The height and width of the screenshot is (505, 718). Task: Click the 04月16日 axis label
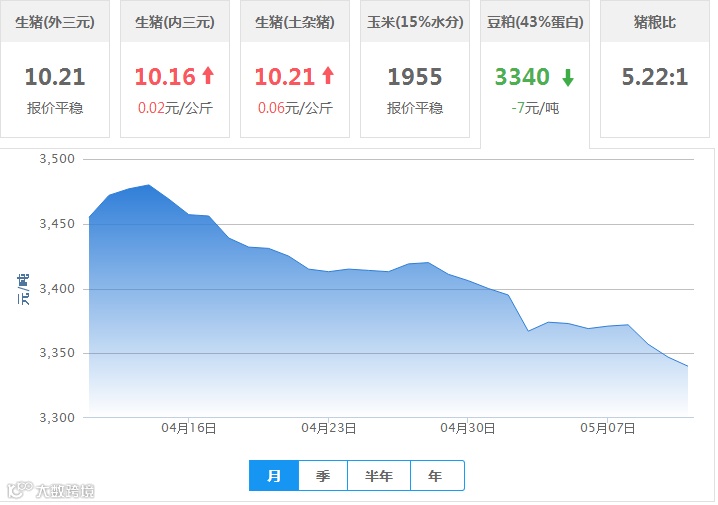(x=189, y=428)
